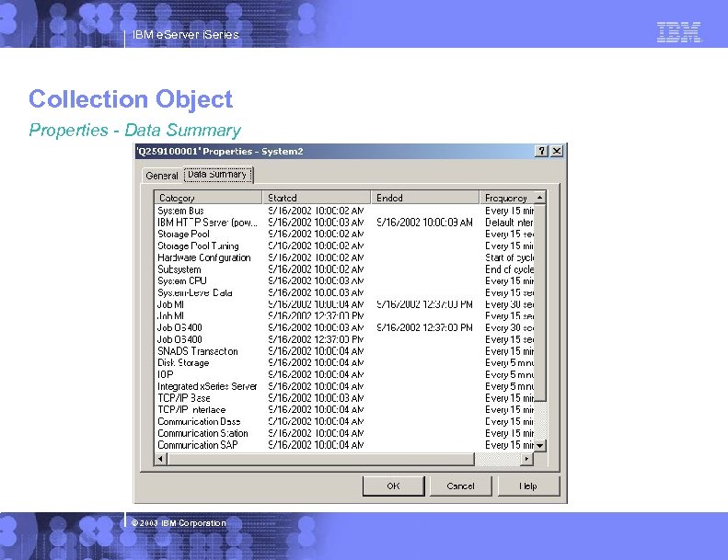Select the Communication Station row
Image resolution: width=728 pixels, height=560 pixels.
tap(344, 433)
